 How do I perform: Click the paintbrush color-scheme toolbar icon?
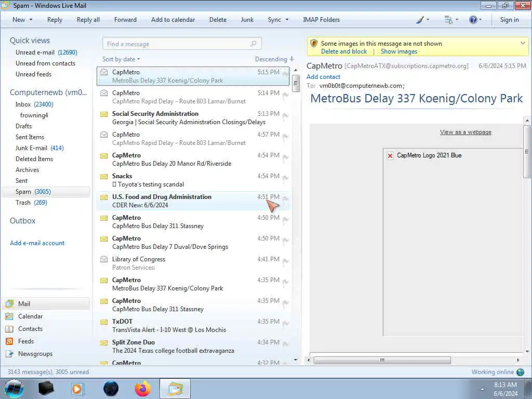tap(420, 20)
